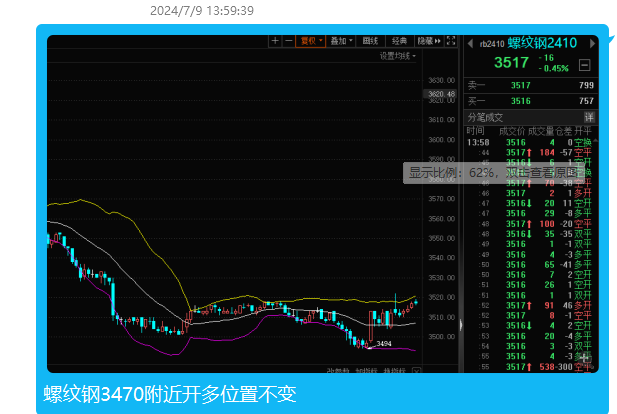Zoom out the chart with minus button
Screen dimensions: 617x414
[288, 41]
